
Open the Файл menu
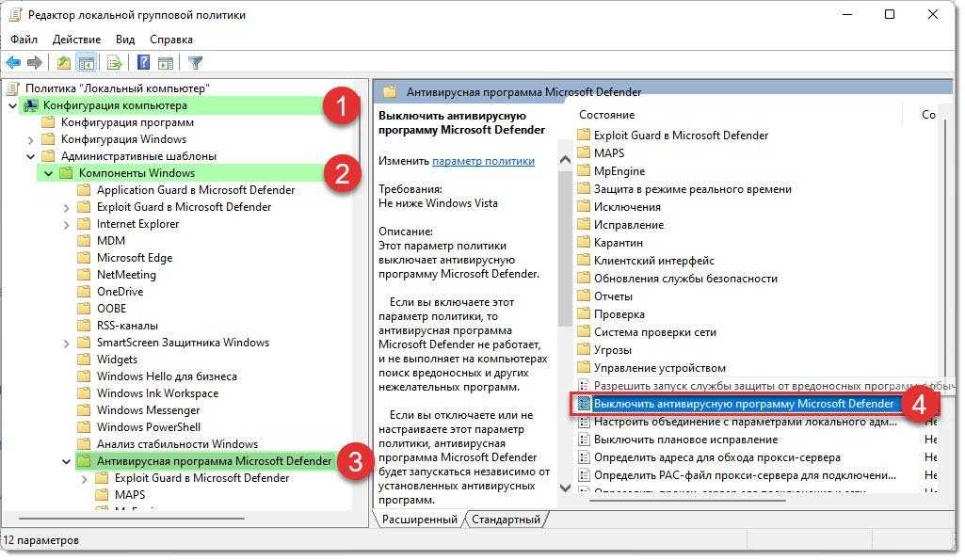click(x=24, y=40)
